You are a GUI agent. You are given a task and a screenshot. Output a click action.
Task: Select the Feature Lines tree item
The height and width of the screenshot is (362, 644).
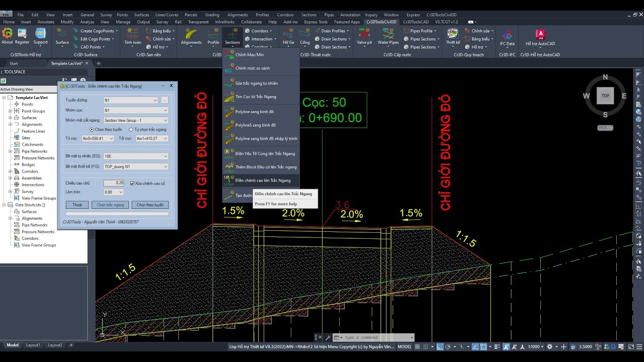click(33, 131)
